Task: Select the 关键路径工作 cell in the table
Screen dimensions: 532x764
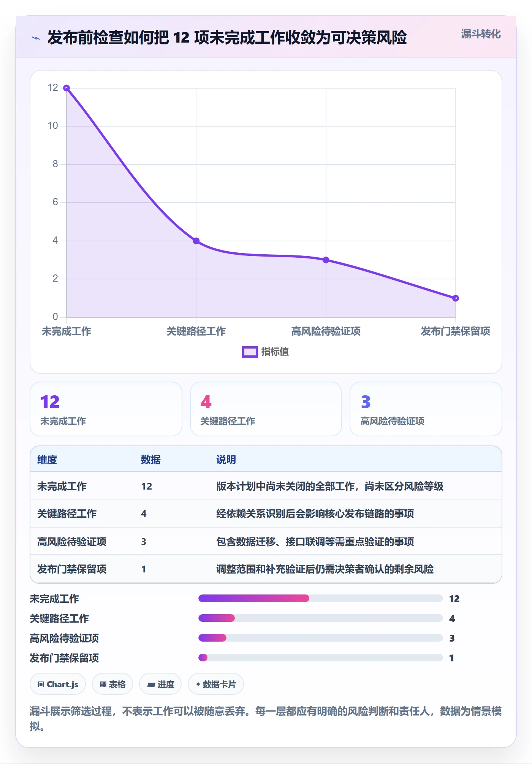Action: click(67, 514)
